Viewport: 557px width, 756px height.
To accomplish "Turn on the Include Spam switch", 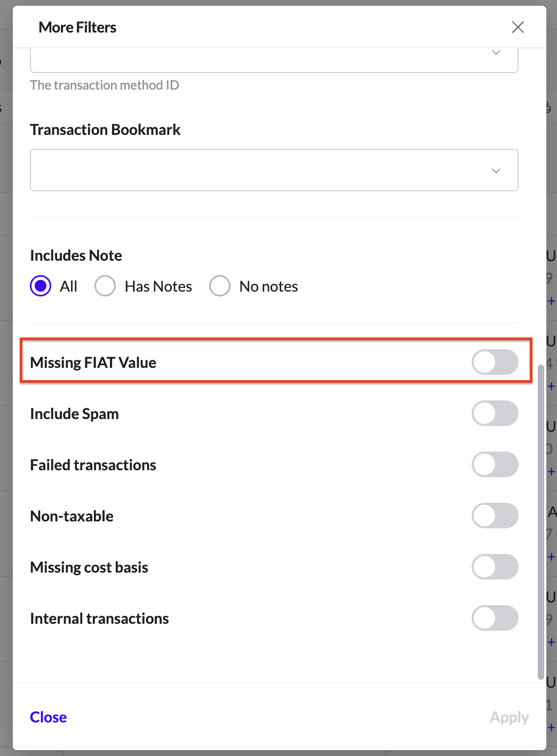I will 495,414.
